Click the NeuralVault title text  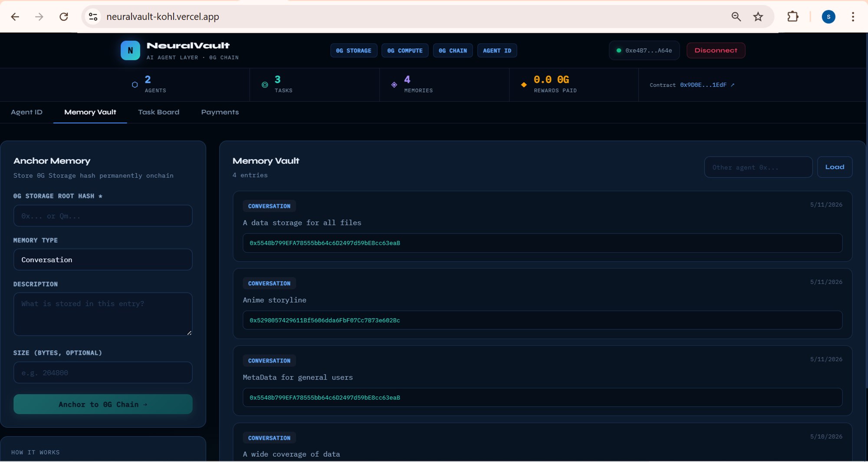point(188,46)
